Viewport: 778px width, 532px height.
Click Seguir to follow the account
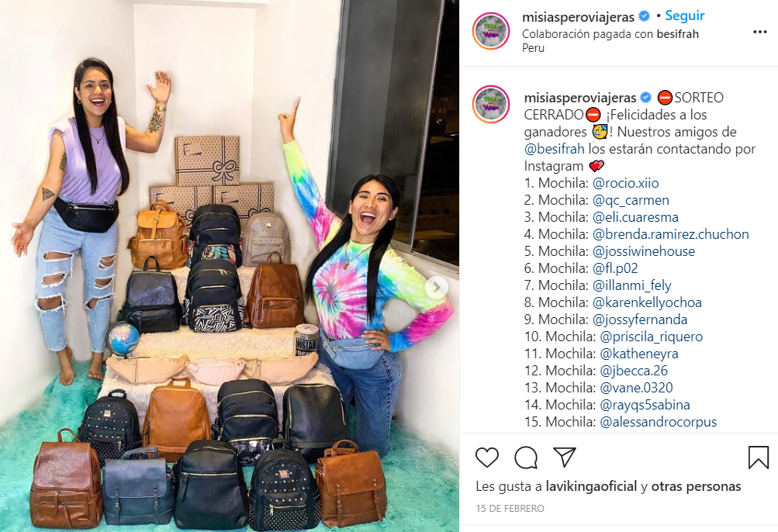685,16
